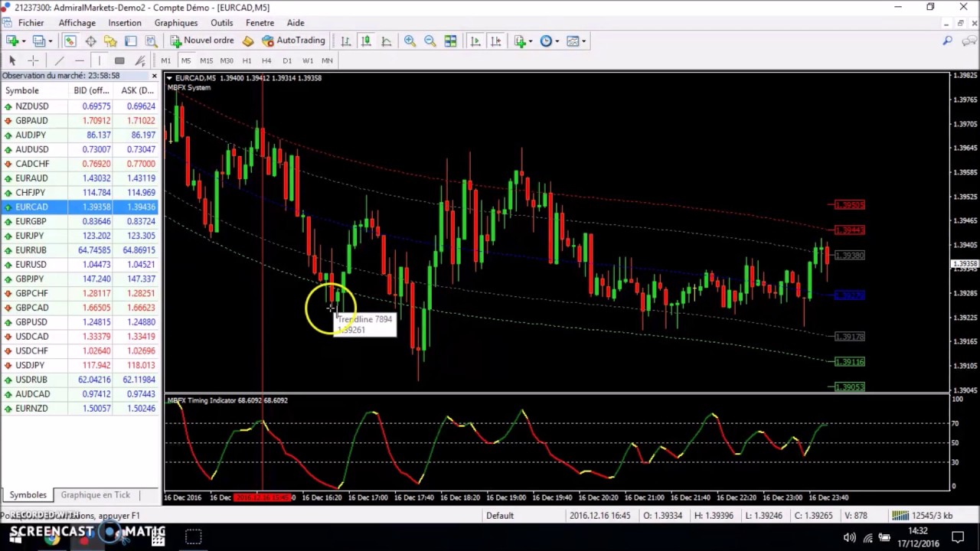The image size is (980, 551).
Task: Toggle Chart Shift
Action: click(495, 41)
